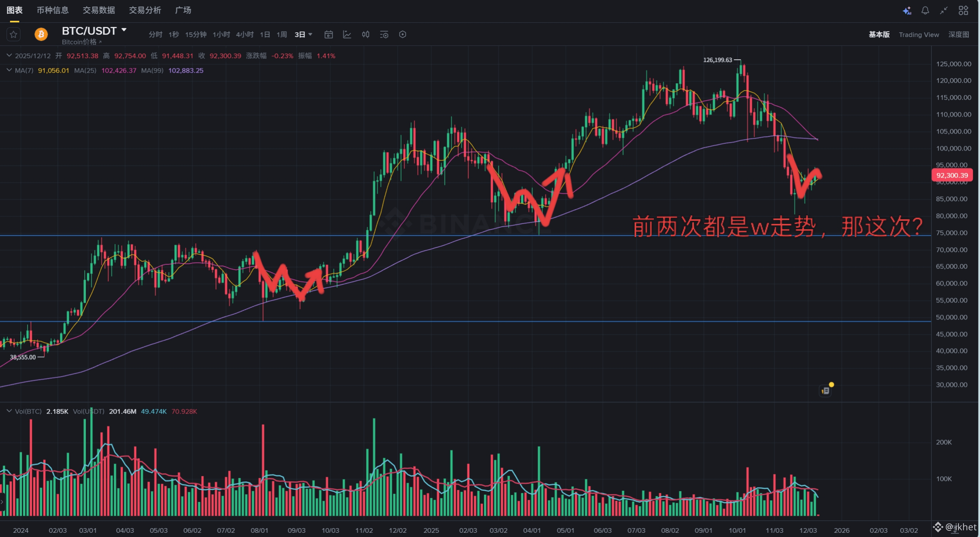The image size is (980, 537).
Task: Click the candlestick chart style icon
Action: tap(365, 35)
